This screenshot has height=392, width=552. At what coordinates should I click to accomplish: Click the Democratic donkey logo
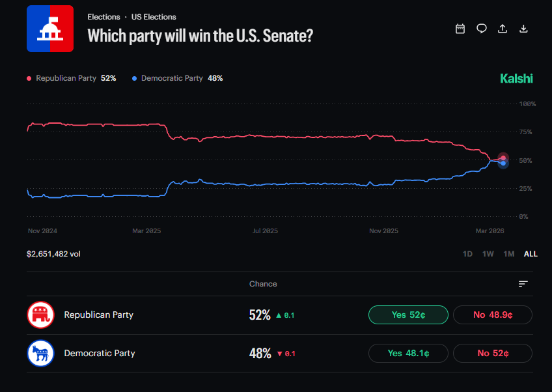coord(40,354)
